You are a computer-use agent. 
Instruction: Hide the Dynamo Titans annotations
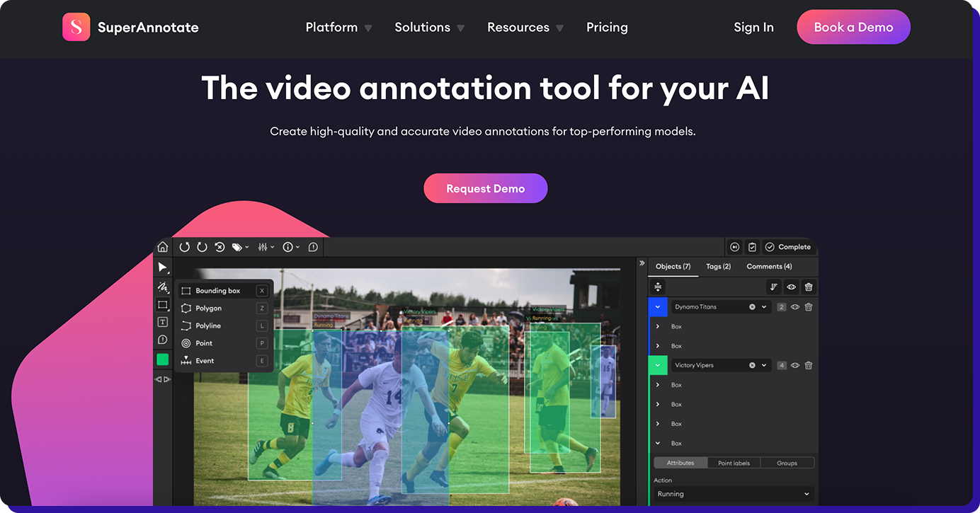(794, 306)
